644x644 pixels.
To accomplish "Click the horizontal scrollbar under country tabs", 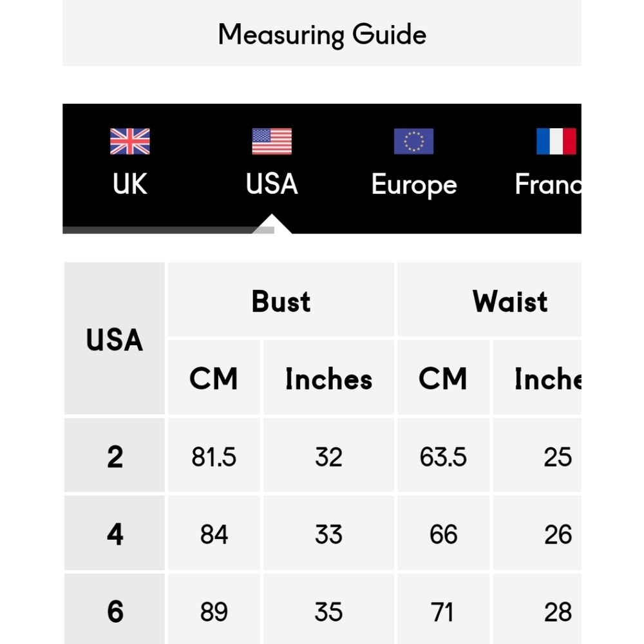I will 168,230.
